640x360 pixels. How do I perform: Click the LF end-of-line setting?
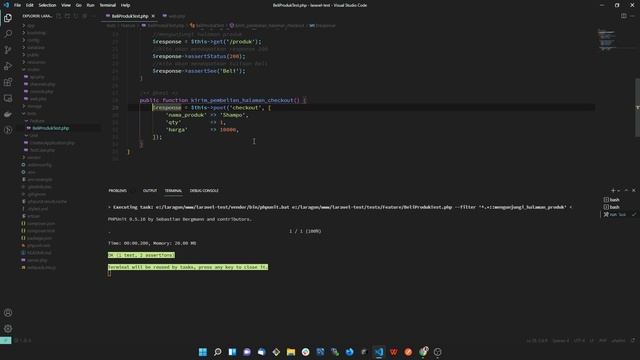[591, 340]
